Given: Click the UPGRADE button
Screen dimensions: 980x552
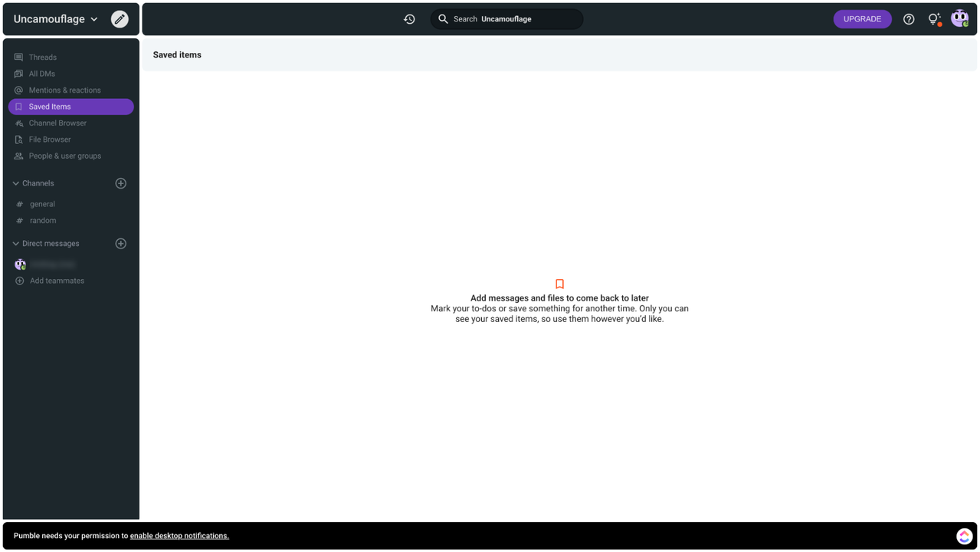Looking at the screenshot, I should click(x=862, y=19).
